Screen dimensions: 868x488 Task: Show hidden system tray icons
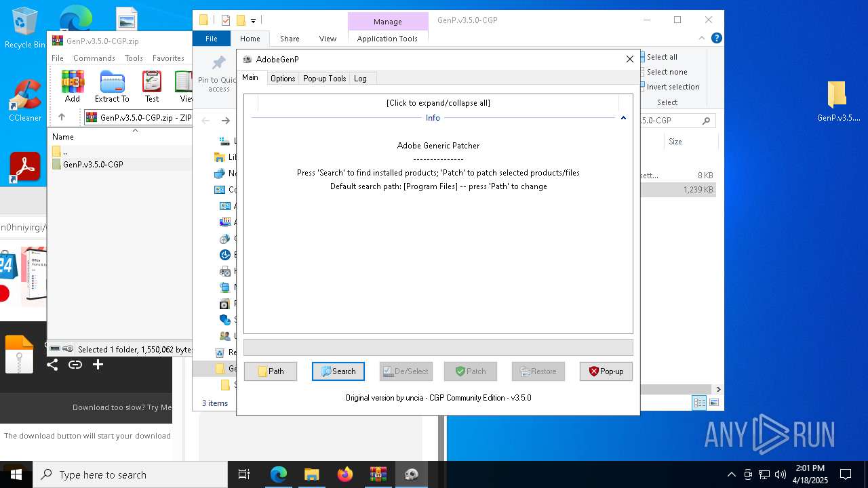coord(731,474)
